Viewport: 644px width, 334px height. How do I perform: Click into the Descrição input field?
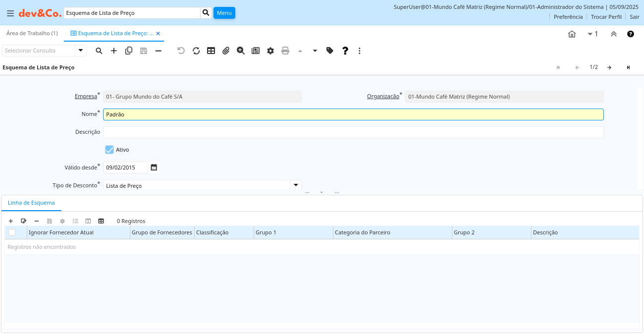pos(353,132)
